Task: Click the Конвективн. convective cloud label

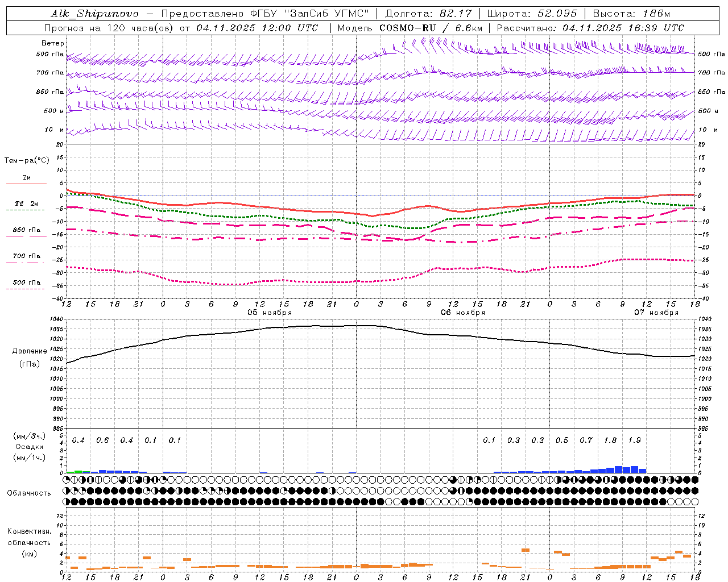Action: (x=30, y=531)
